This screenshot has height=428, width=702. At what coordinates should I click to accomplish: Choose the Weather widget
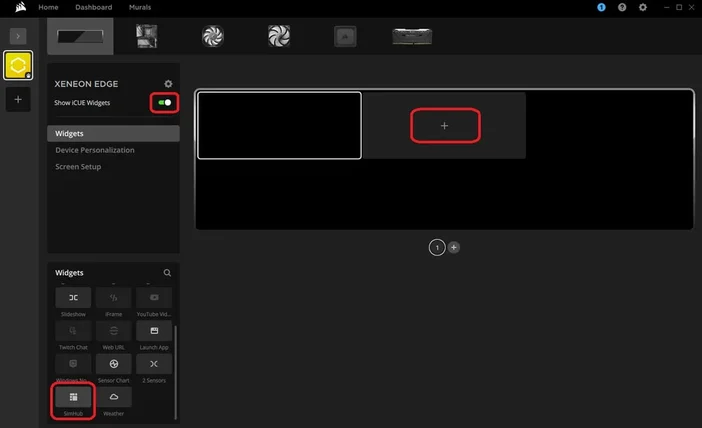click(114, 397)
